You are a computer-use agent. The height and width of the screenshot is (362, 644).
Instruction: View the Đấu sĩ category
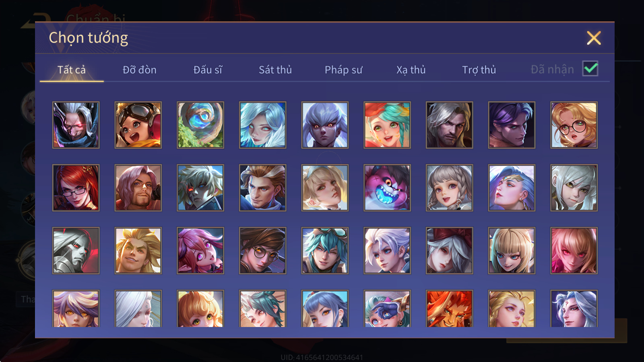[x=208, y=70]
